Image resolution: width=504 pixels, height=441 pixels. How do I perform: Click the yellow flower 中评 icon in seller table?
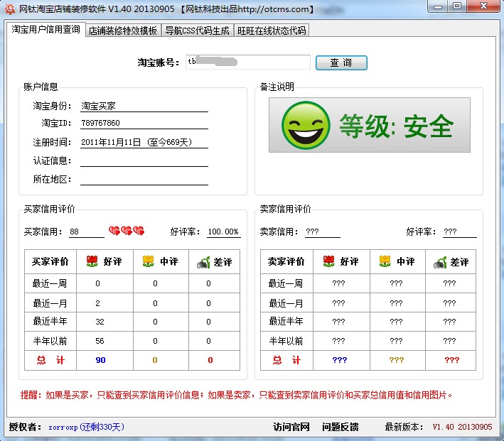click(385, 261)
